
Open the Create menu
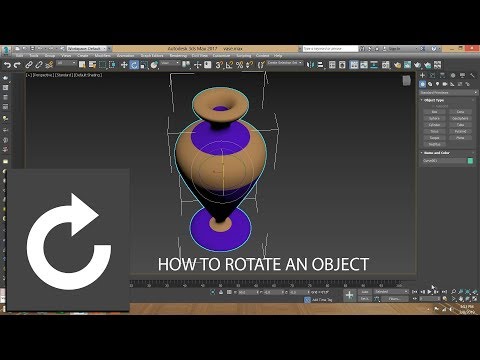click(83, 56)
